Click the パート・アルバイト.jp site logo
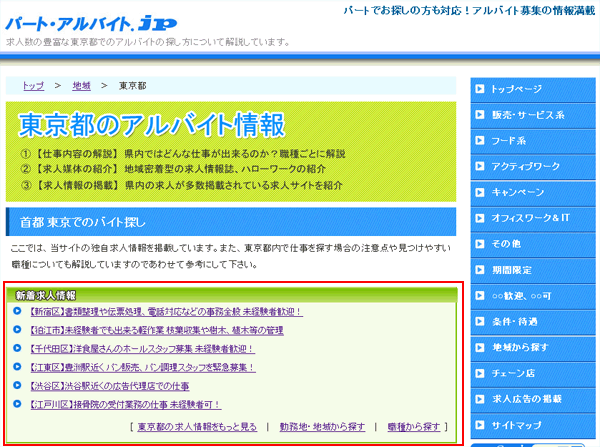The image size is (600, 447). point(91,24)
